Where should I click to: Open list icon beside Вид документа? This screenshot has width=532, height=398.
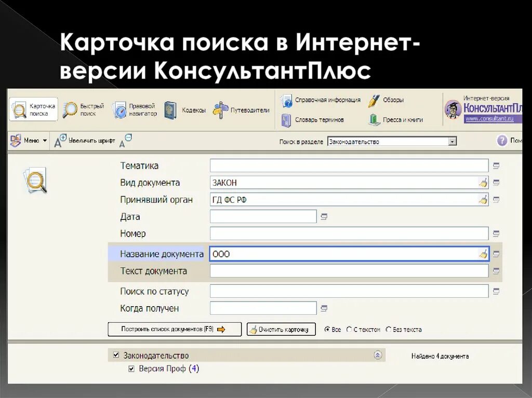pos(496,183)
